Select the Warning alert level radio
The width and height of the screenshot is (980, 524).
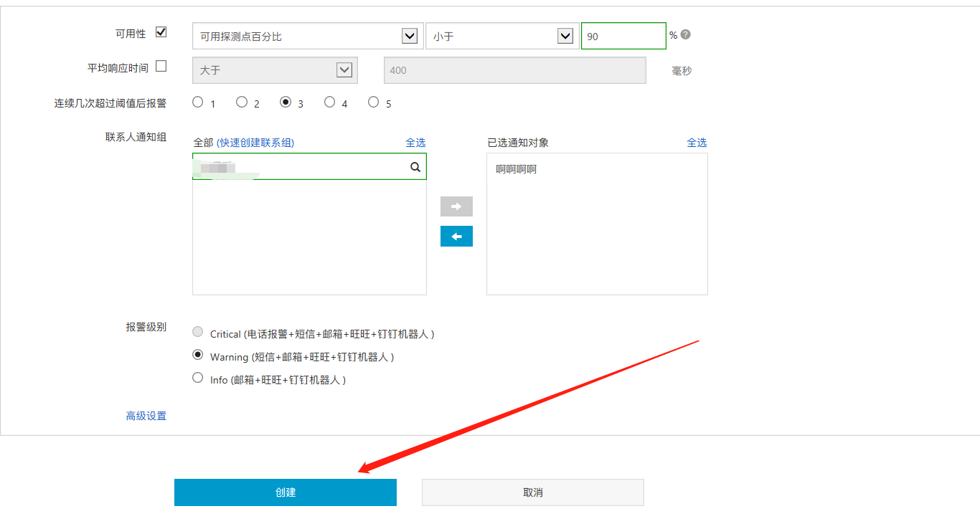click(198, 355)
